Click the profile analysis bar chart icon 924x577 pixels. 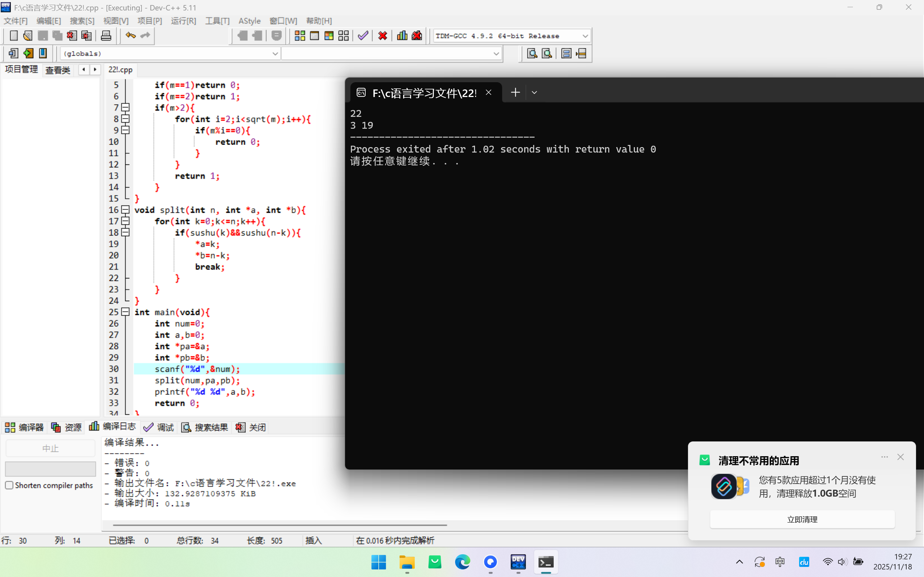402,36
